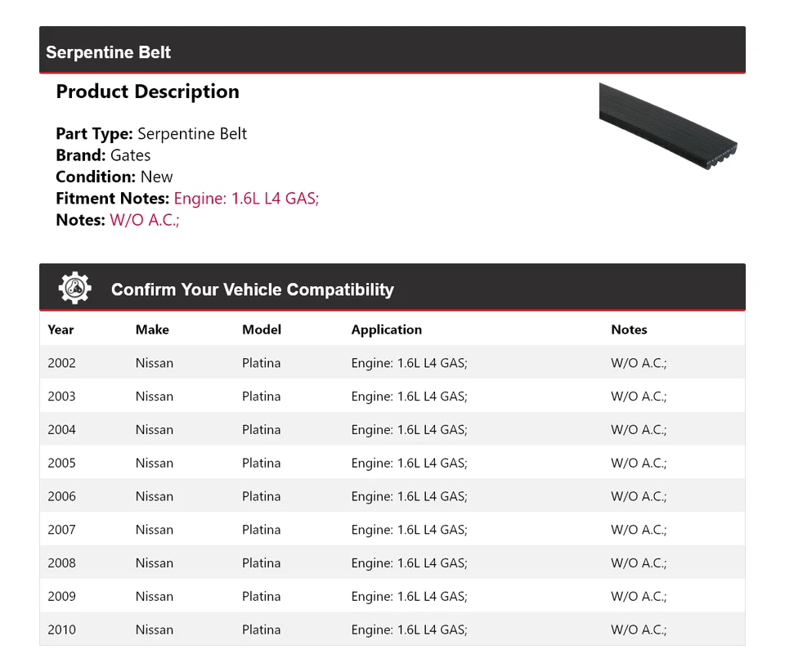Click Platina in the 2004 row
The height and width of the screenshot is (672, 785).
click(x=262, y=430)
